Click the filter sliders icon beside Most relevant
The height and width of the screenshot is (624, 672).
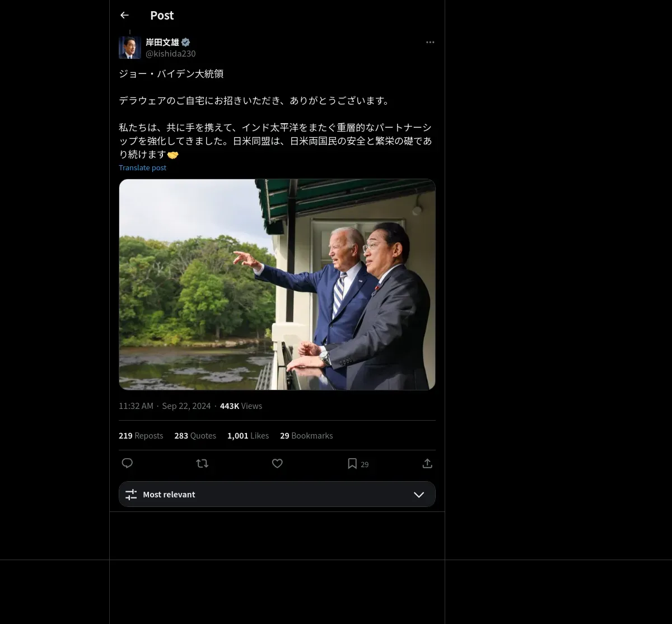131,495
